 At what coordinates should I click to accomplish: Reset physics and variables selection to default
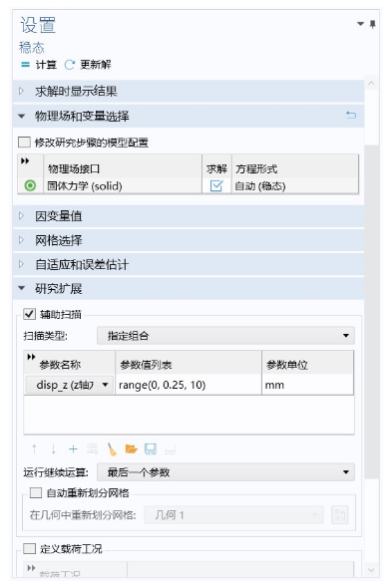tap(350, 116)
